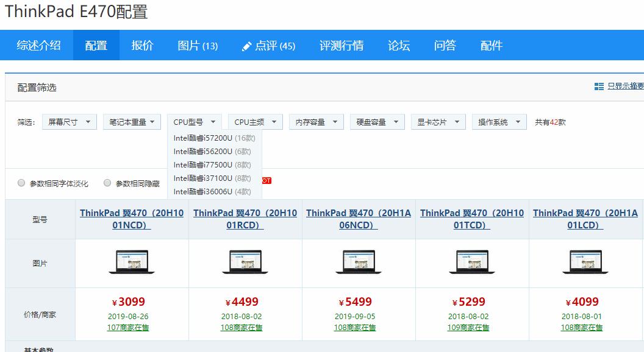Click the pen icon on the 点评 tab
This screenshot has height=352, width=644.
(x=246, y=45)
